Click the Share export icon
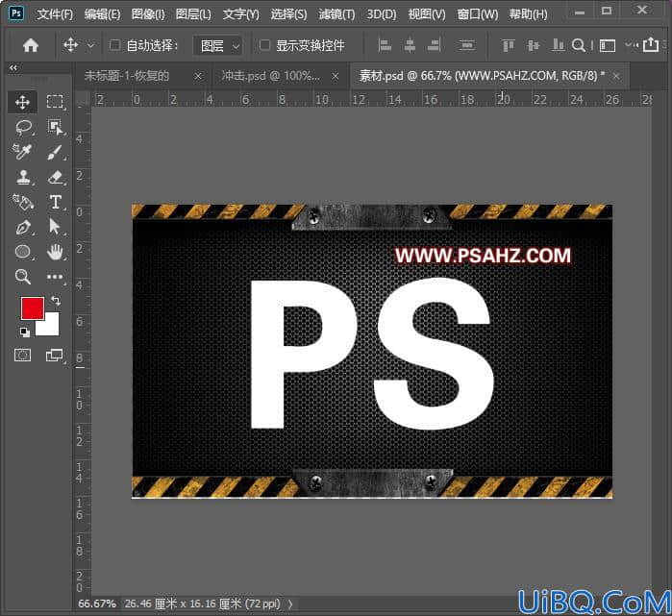 tap(651, 44)
